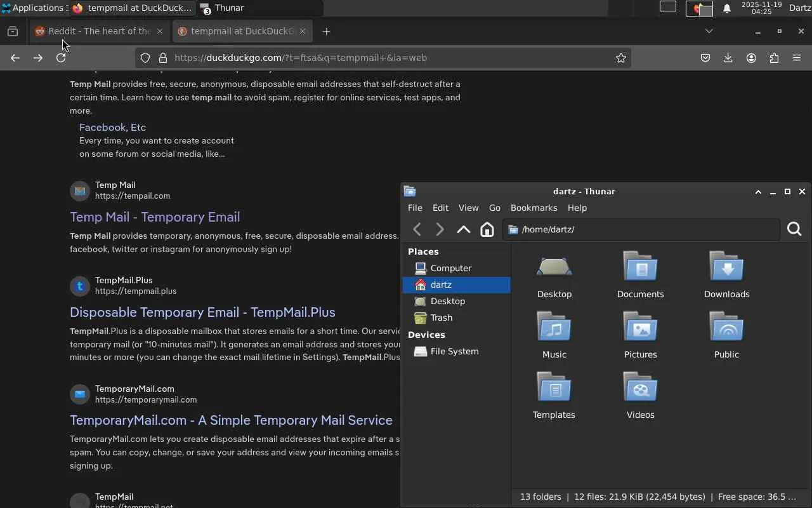
Task: Roll up the Thunar window shade button
Action: (x=758, y=192)
